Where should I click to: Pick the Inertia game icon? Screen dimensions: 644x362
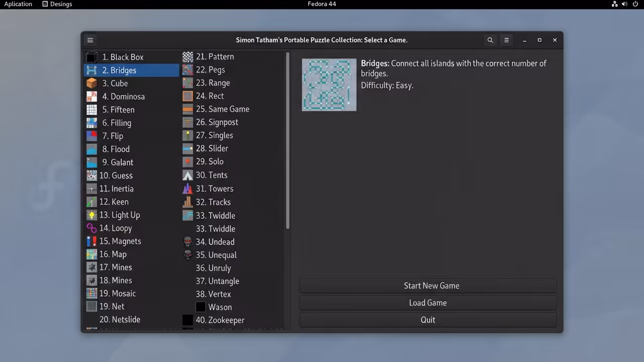pos(92,189)
